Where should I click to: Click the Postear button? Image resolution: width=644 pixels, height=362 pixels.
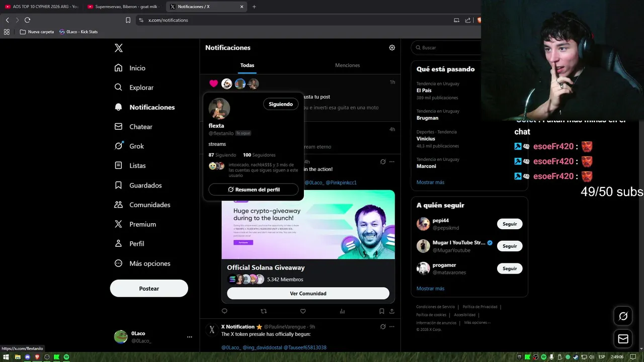pyautogui.click(x=149, y=289)
